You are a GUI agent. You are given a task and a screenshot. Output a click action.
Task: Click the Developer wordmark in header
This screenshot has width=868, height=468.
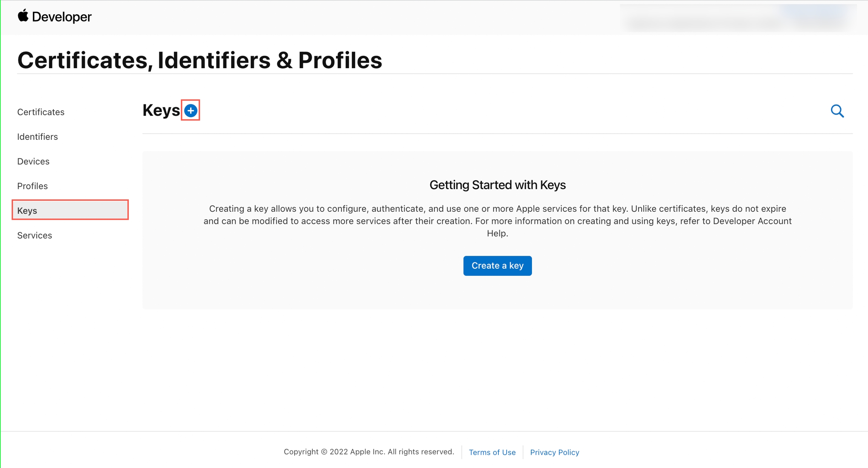tap(62, 17)
